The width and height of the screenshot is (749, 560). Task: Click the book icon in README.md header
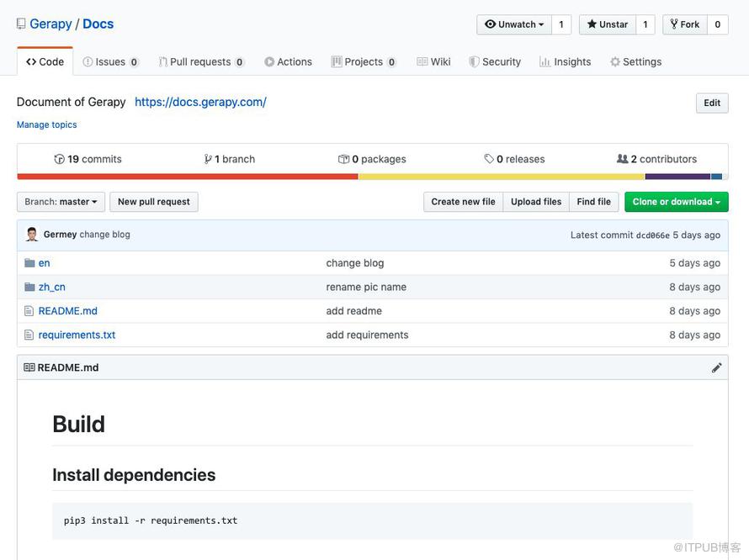pos(29,367)
